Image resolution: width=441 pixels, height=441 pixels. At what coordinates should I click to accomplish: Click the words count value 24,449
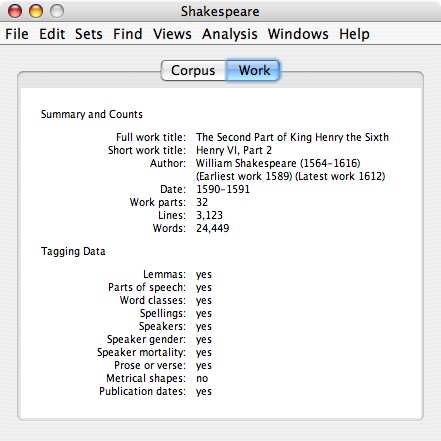coord(213,228)
